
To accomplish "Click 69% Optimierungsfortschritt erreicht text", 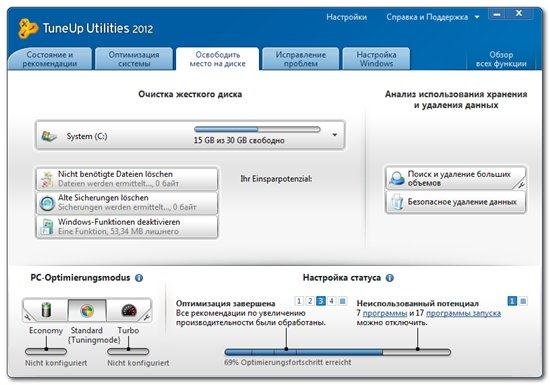I will pos(288,362).
